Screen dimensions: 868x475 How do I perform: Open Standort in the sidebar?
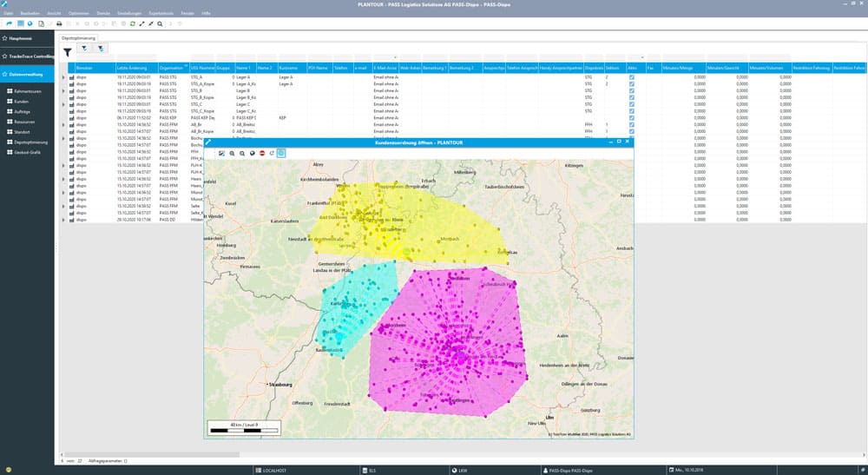pos(23,132)
